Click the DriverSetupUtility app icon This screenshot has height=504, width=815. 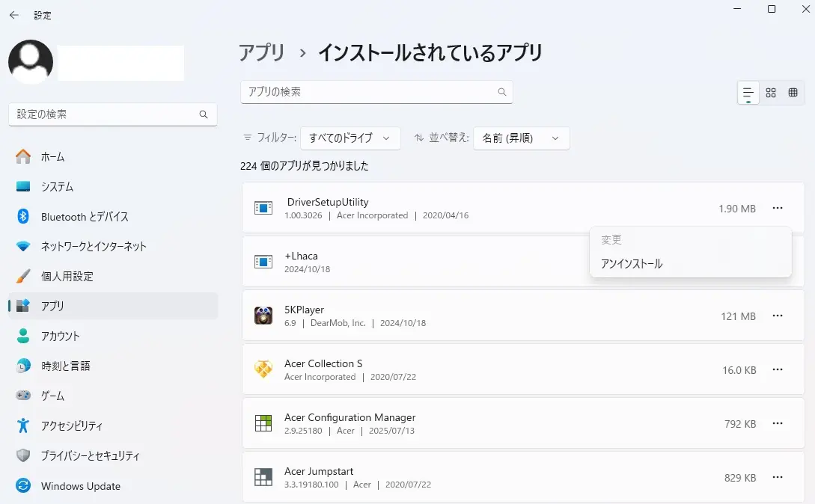(x=263, y=209)
